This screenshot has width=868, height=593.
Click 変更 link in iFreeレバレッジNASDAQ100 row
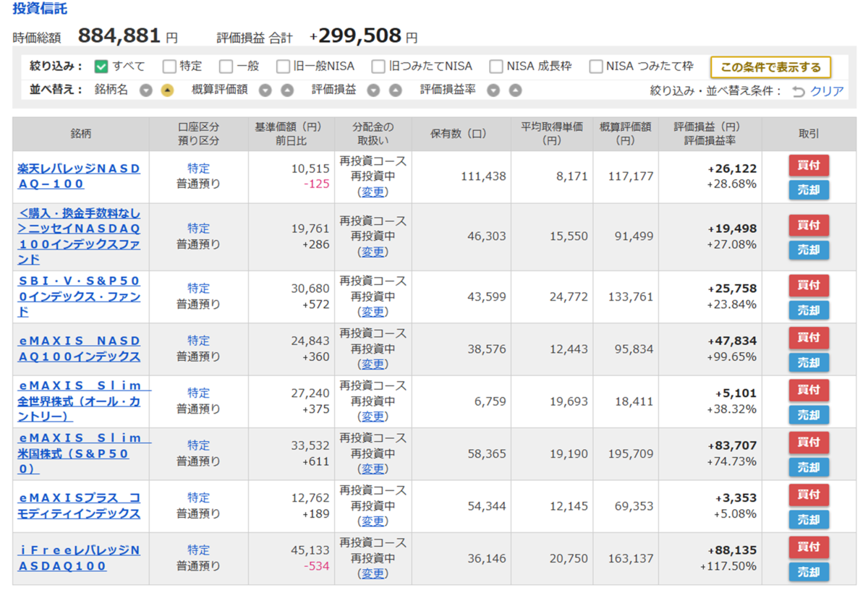click(373, 573)
